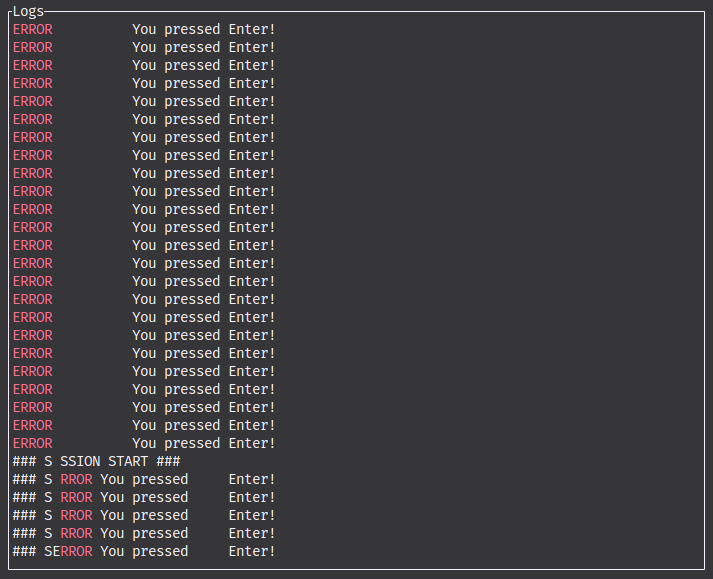The height and width of the screenshot is (579, 713).
Task: Select the last ERROR line above session start
Action: pyautogui.click(x=144, y=443)
